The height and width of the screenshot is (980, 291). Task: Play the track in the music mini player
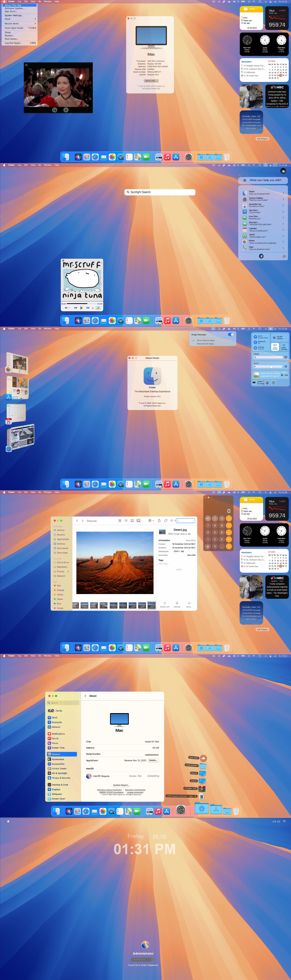click(82, 308)
